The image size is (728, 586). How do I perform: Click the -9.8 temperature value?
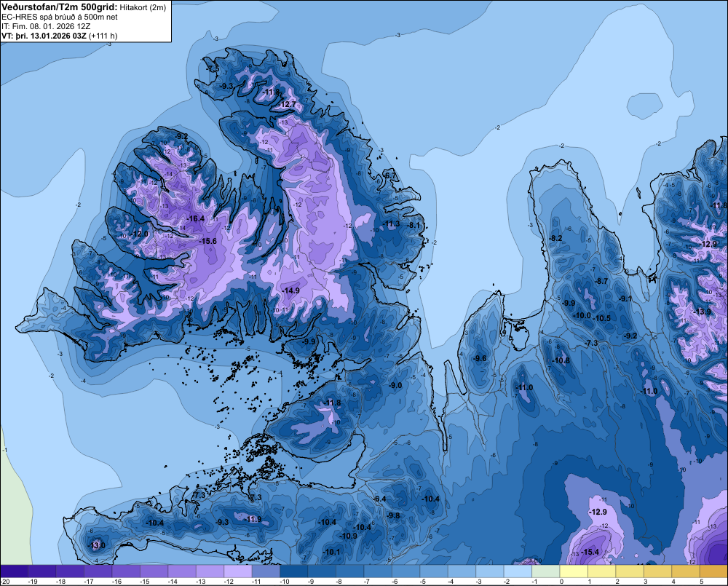tap(393, 515)
